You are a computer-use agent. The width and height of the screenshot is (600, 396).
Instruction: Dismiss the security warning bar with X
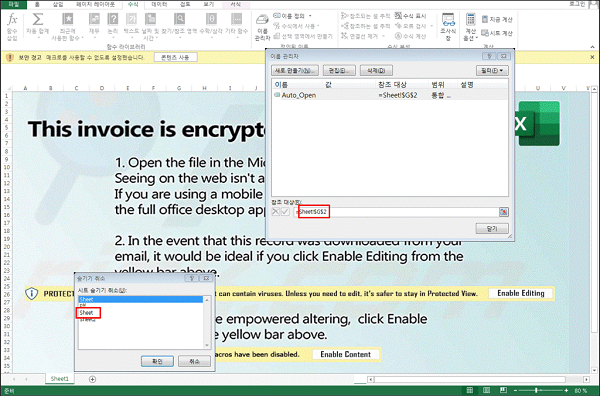(592, 57)
